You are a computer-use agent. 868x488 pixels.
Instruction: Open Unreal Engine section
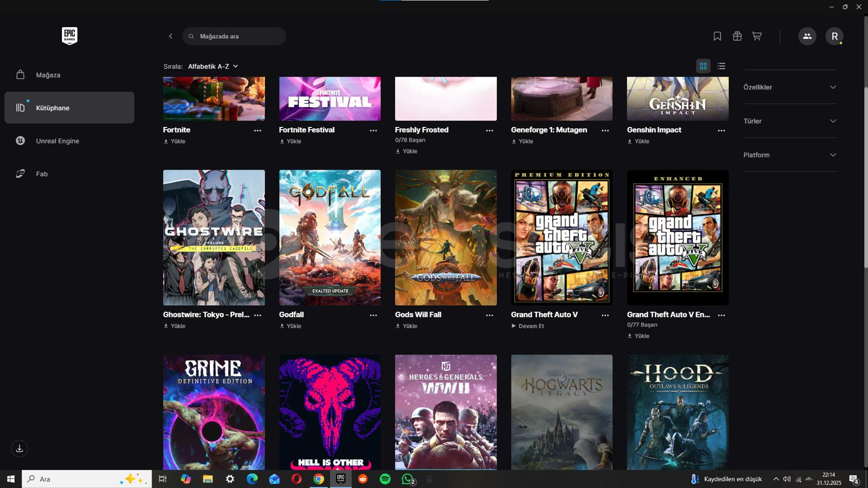69,140
